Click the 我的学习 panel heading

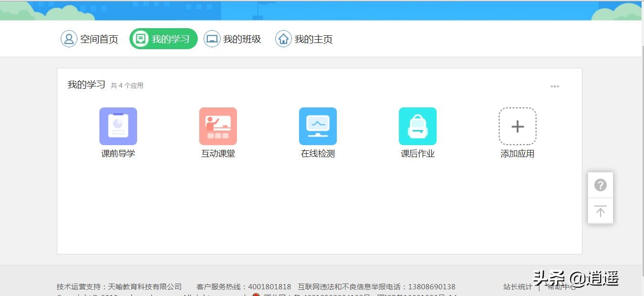coord(86,85)
